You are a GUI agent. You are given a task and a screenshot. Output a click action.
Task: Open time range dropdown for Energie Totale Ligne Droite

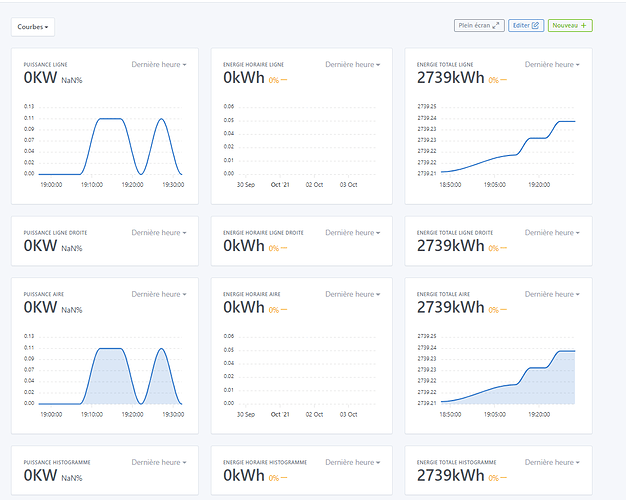pos(552,232)
